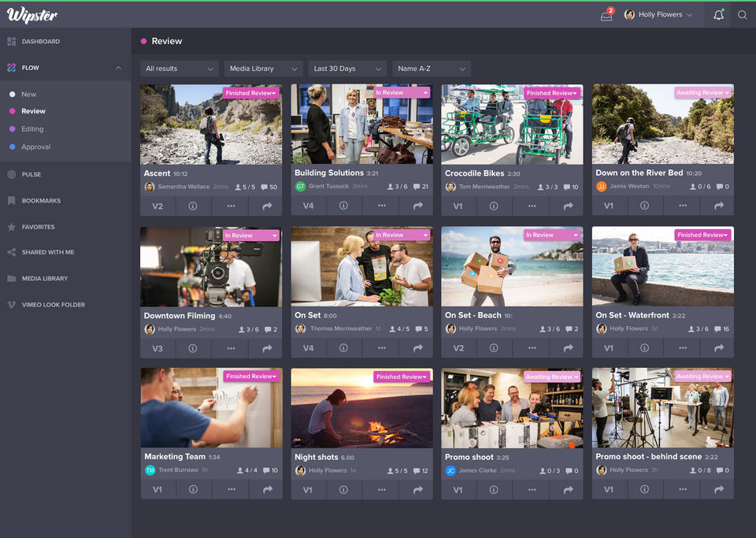Viewport: 756px width, 538px height.
Task: Open the Ascent video thumbnail
Action: coord(211,124)
